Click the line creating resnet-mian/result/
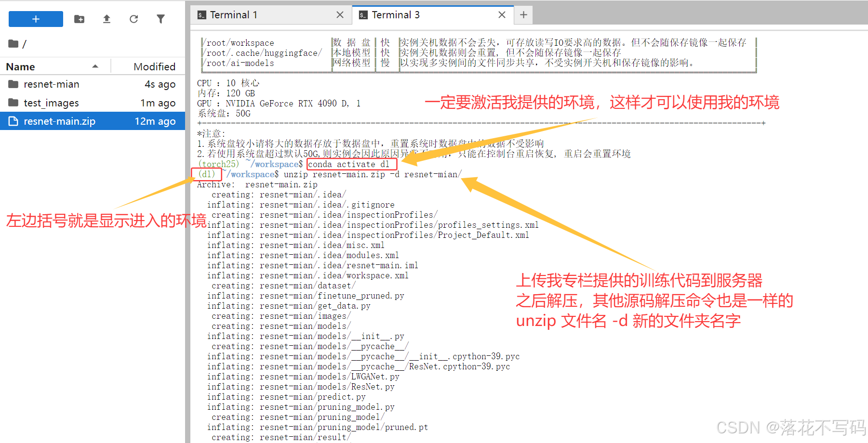 (x=281, y=437)
